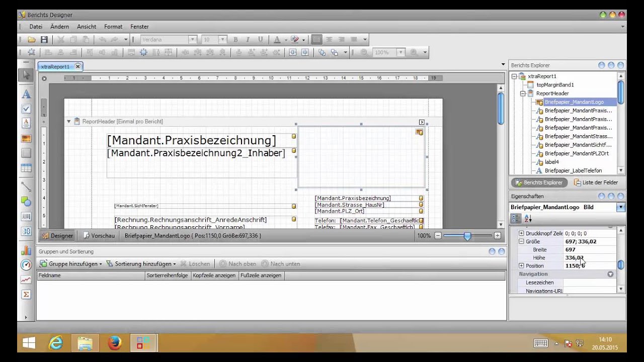Select the Table tool in toolbox
This screenshot has width=644, height=362.
tap(26, 168)
